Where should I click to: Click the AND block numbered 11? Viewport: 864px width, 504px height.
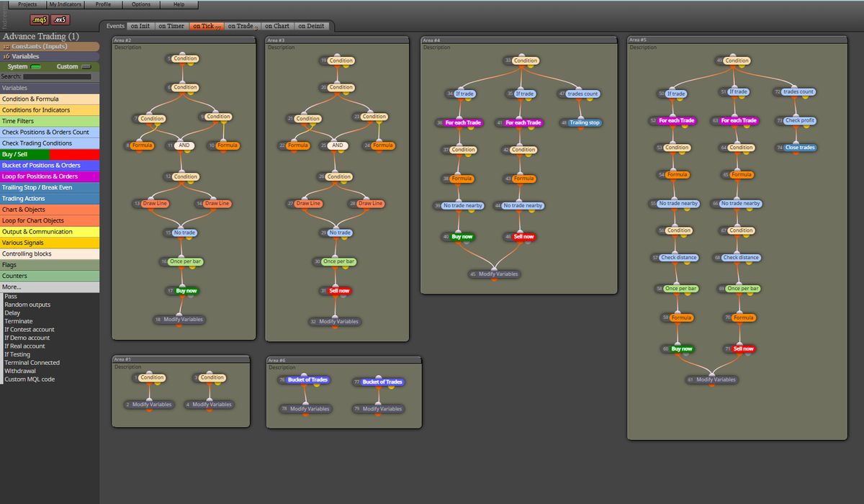click(185, 145)
